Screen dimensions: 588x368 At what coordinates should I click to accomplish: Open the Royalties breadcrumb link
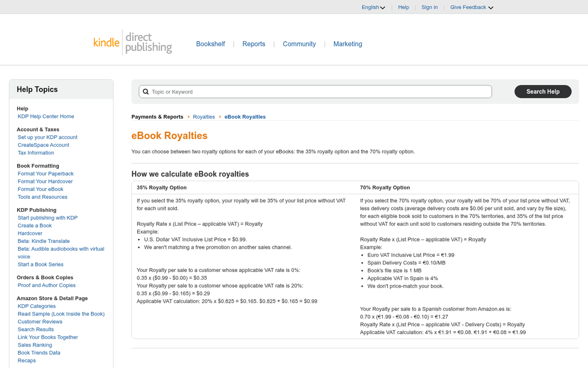click(204, 117)
